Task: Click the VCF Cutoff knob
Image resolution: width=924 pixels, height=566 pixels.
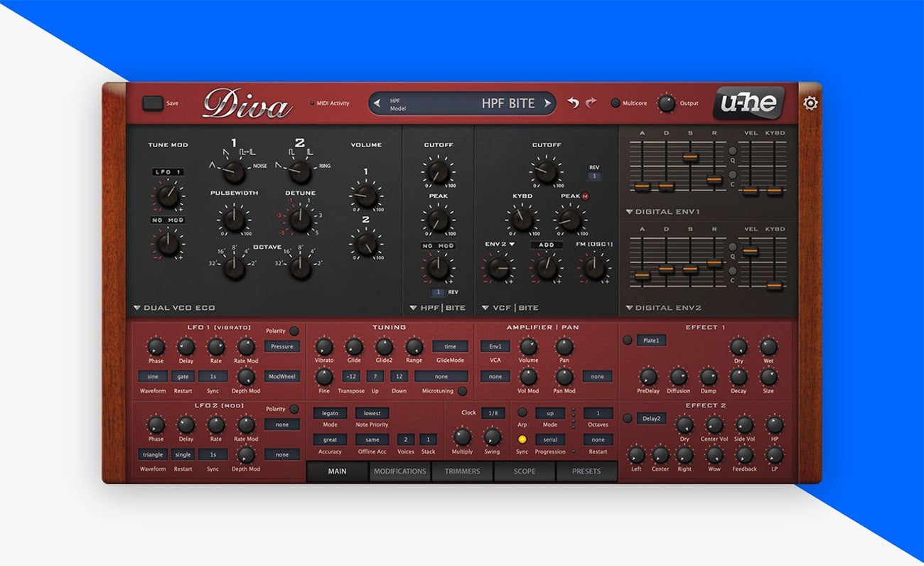Action: [x=545, y=171]
